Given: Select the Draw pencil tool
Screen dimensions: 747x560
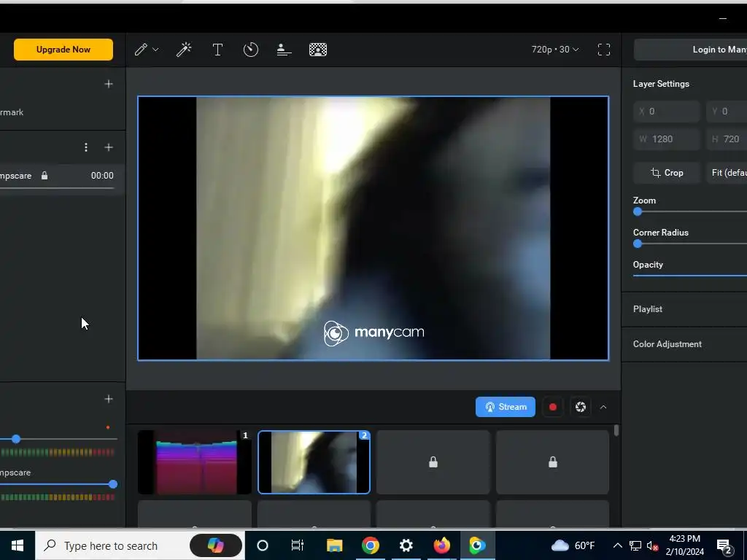Looking at the screenshot, I should (141, 50).
